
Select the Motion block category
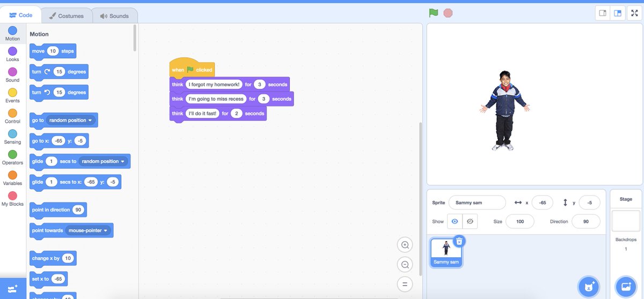12,34
